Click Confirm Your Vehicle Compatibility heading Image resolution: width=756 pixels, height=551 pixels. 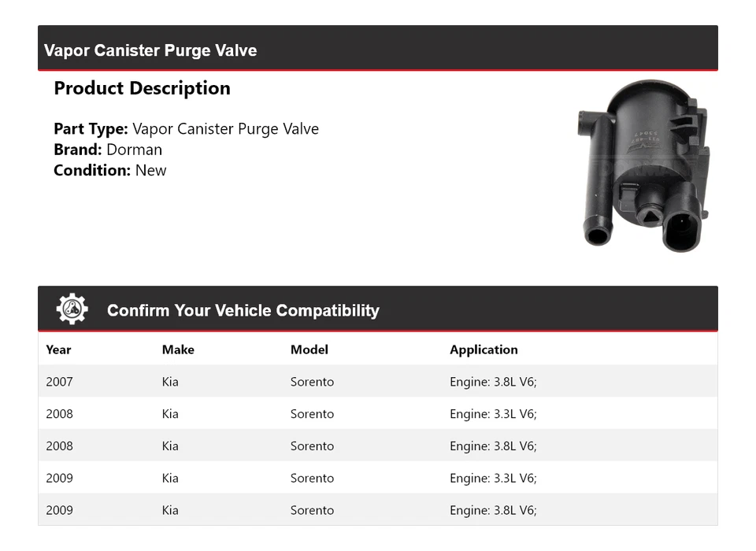pyautogui.click(x=243, y=311)
